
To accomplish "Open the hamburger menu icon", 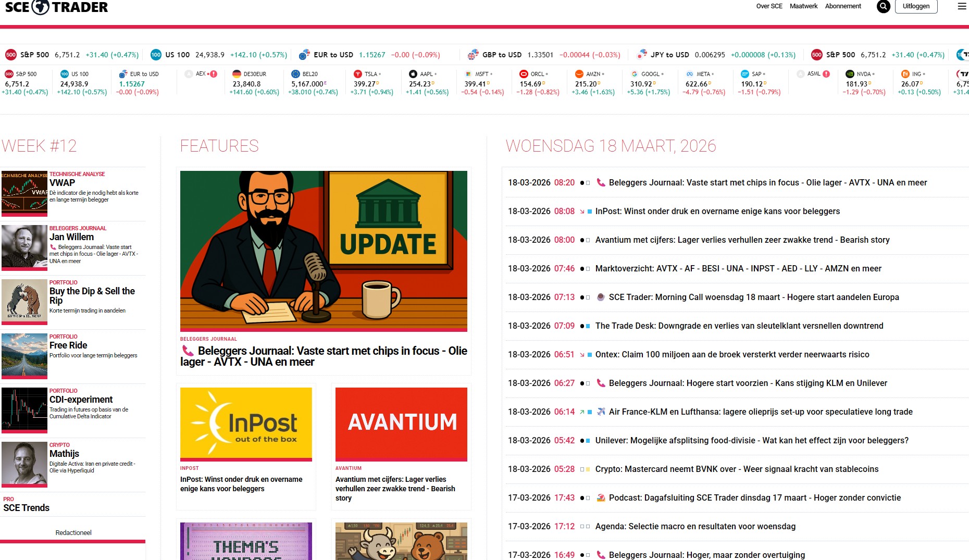I will 962,6.
